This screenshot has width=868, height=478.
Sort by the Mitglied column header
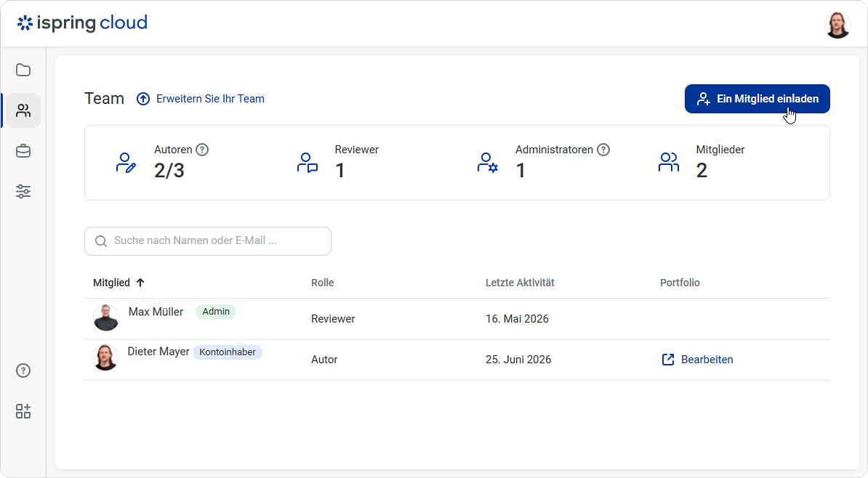coord(111,283)
